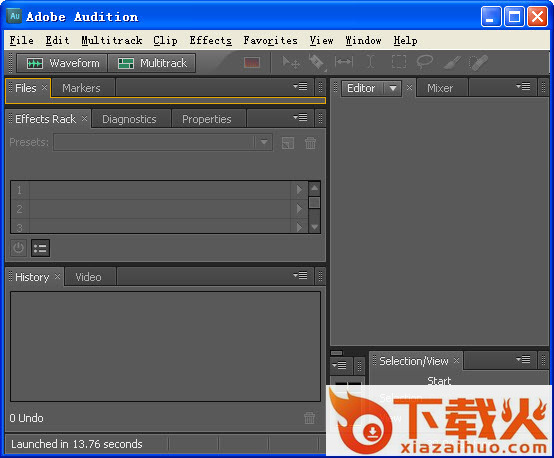Select the Selection/View tab
554x458 pixels.
414,361
